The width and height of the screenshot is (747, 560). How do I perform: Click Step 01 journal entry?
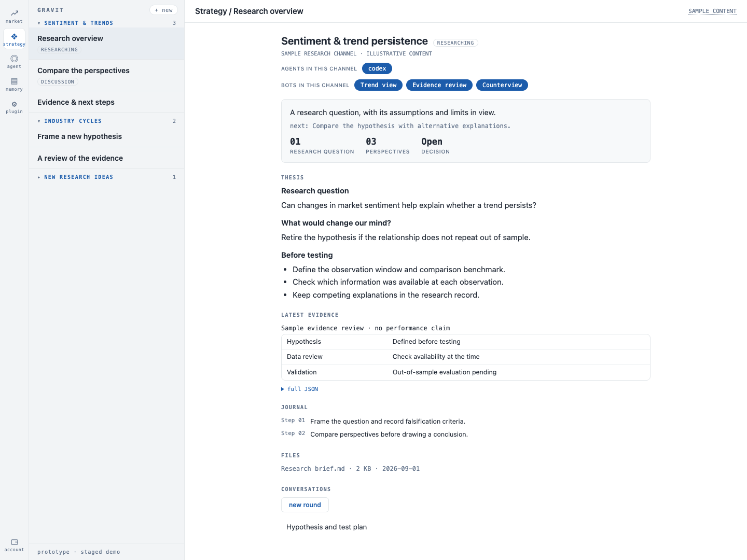(374, 421)
